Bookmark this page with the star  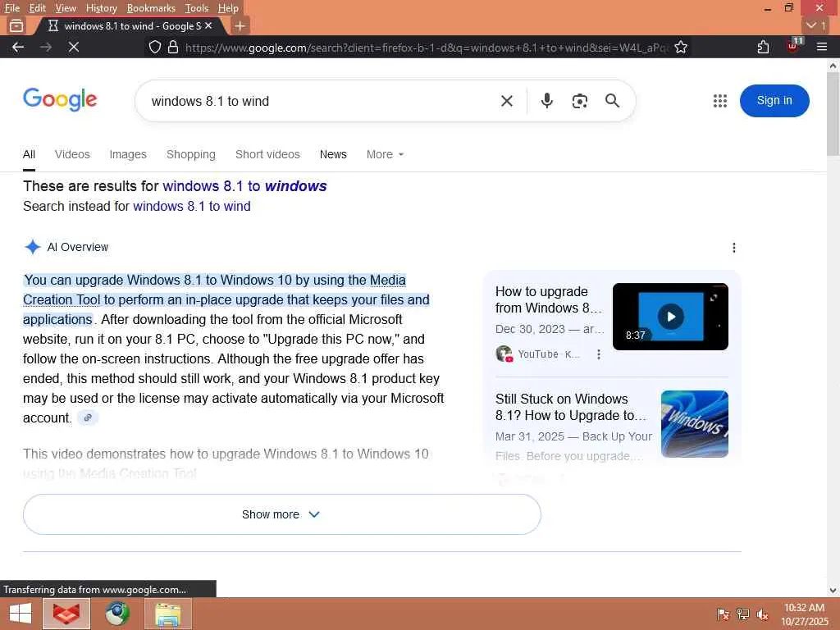680,47
